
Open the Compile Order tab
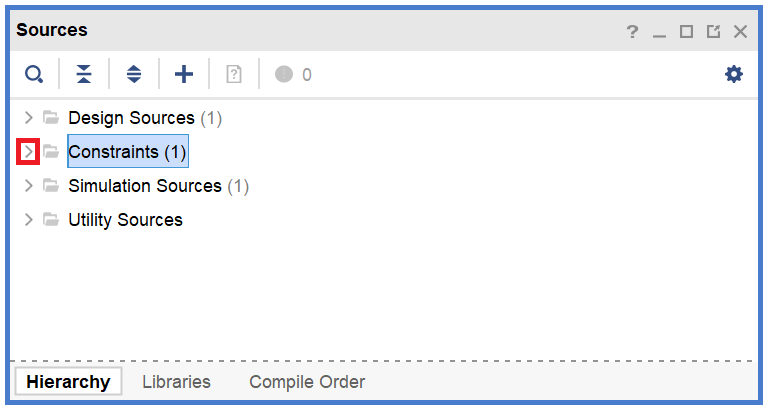coord(307,382)
